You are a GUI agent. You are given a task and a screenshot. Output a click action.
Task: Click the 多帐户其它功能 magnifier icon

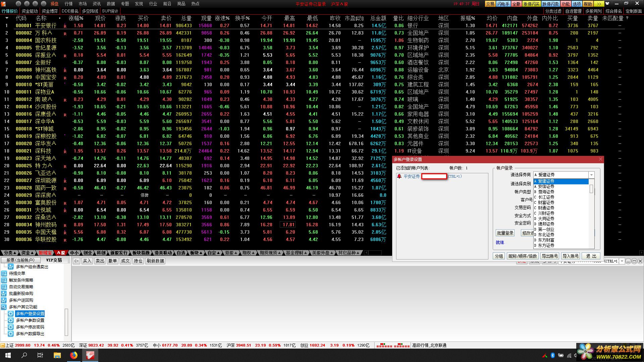(x=4, y=307)
